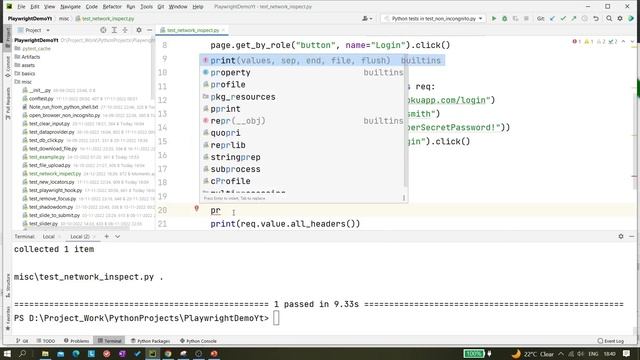
Task: Open Search Everywhere magnifier icon
Action: pos(609,18)
